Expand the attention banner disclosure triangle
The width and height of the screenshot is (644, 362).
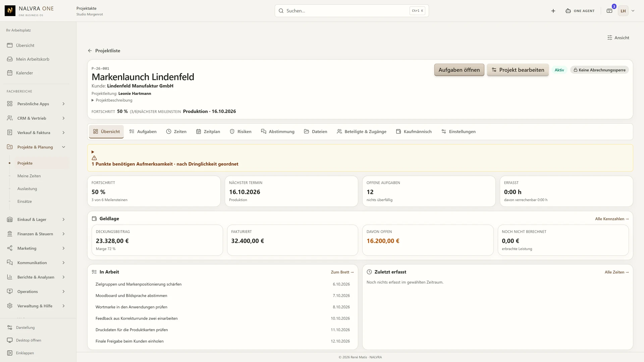93,152
